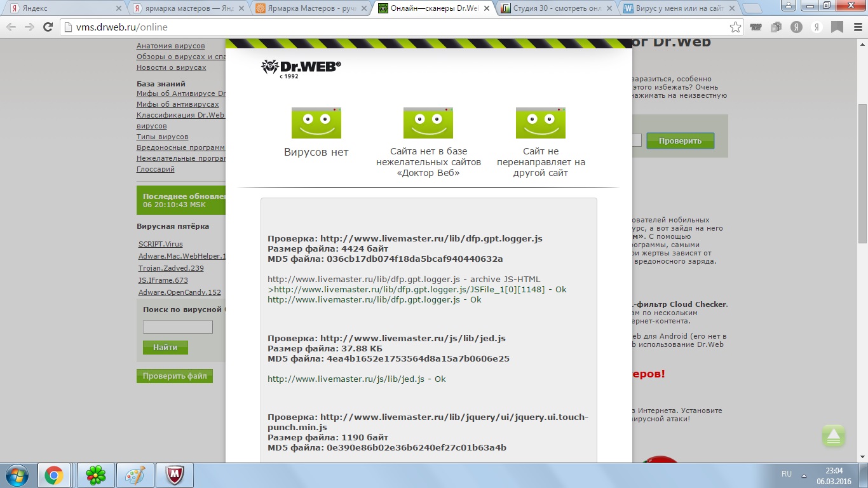This screenshot has height=488, width=868.
Task: Open 'JS.IFrame.673' link
Action: (x=163, y=280)
